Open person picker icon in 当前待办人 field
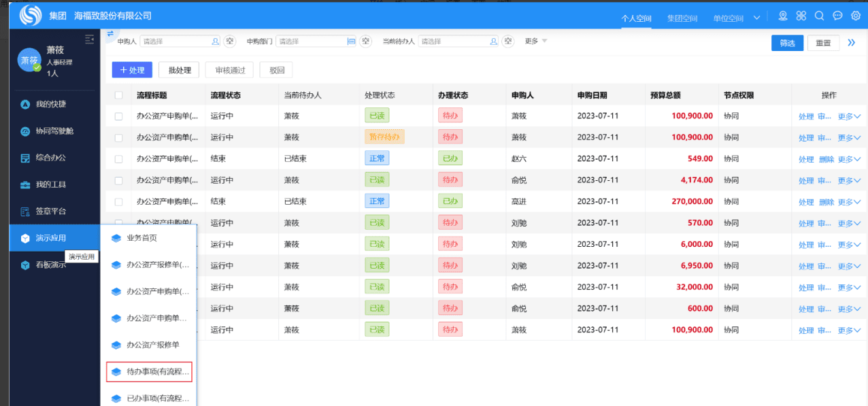The width and height of the screenshot is (868, 406). coord(494,41)
